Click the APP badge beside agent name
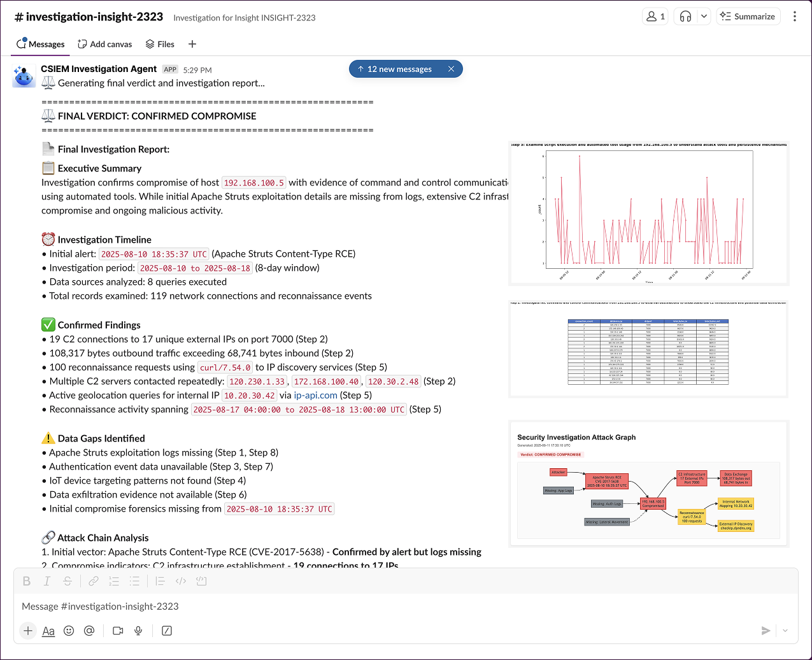This screenshot has height=660, width=812. pyautogui.click(x=170, y=69)
